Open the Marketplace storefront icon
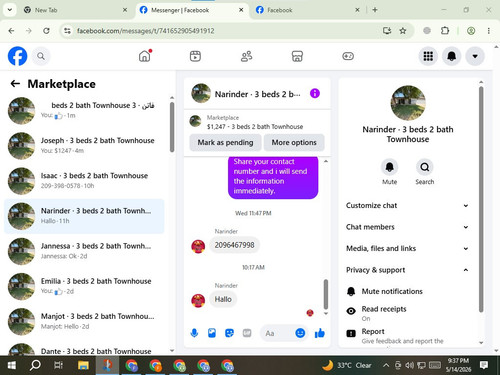The width and height of the screenshot is (500, 375). [x=297, y=56]
